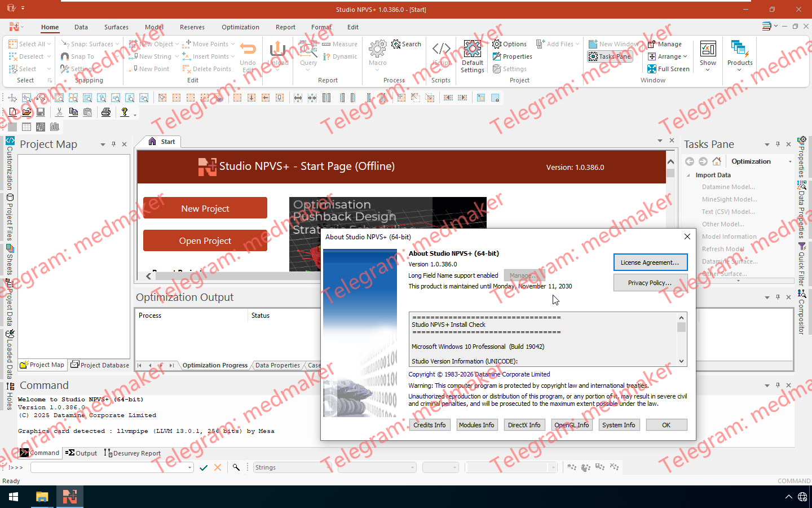Click the Search process icon
The height and width of the screenshot is (508, 812).
[x=407, y=44]
